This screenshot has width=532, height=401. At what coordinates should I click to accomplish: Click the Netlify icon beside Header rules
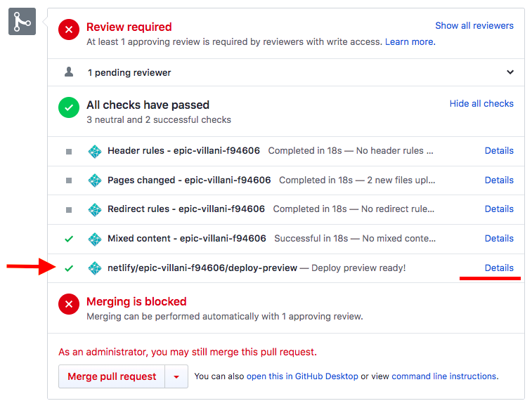click(95, 151)
